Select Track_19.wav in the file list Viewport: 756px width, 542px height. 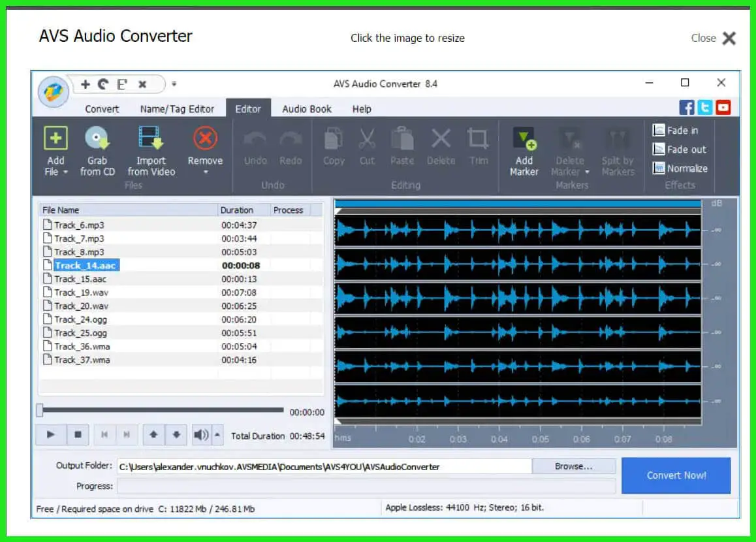(x=181, y=292)
